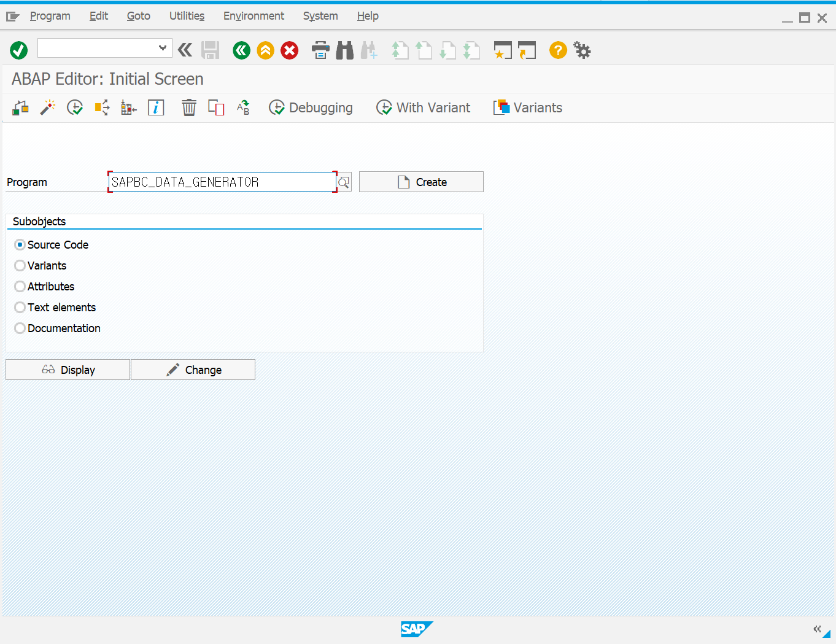Click the Create button
This screenshot has height=644, width=836.
tap(421, 182)
